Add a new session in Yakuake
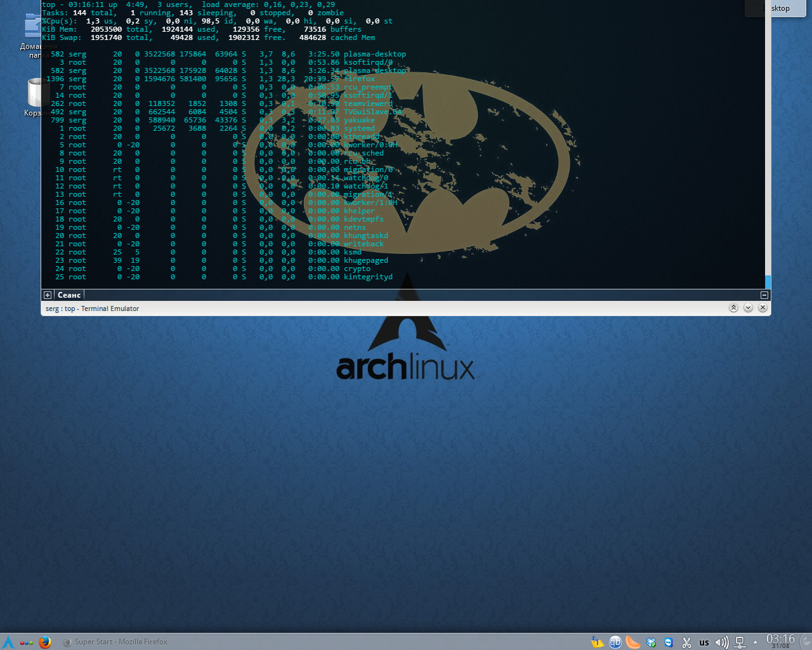The width and height of the screenshot is (812, 650). tap(48, 295)
